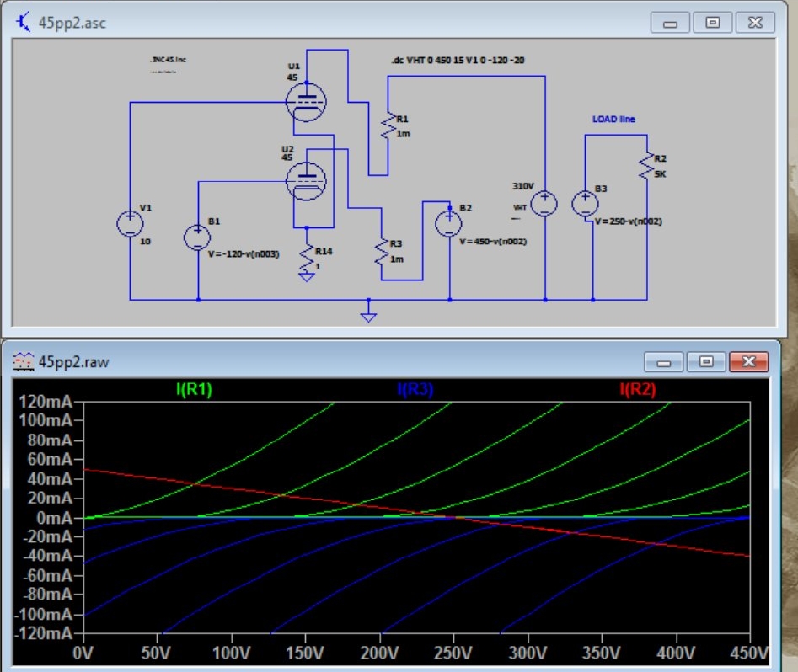Maximize the 45pp2.asc schematic window
This screenshot has height=672, width=798.
713,23
